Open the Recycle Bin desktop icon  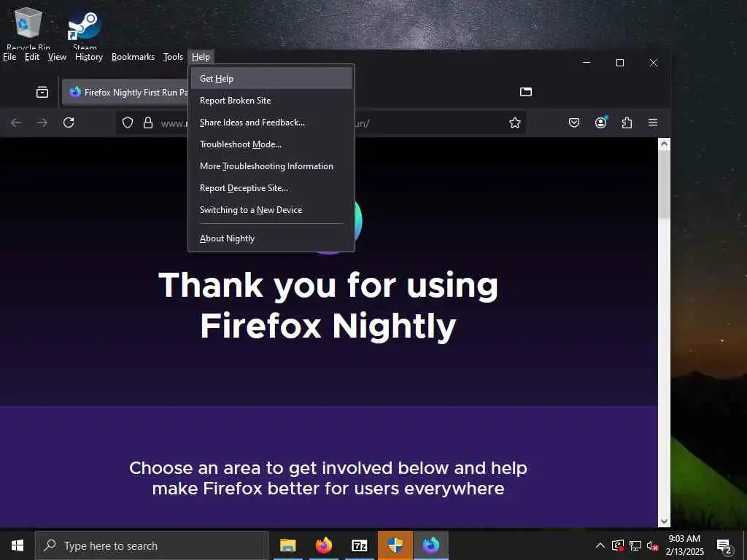pos(28,28)
